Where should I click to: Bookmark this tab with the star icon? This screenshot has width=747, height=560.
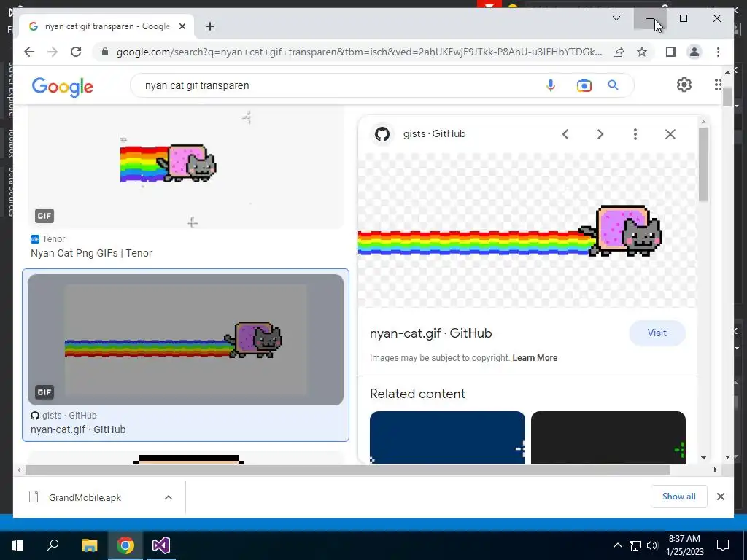point(642,52)
